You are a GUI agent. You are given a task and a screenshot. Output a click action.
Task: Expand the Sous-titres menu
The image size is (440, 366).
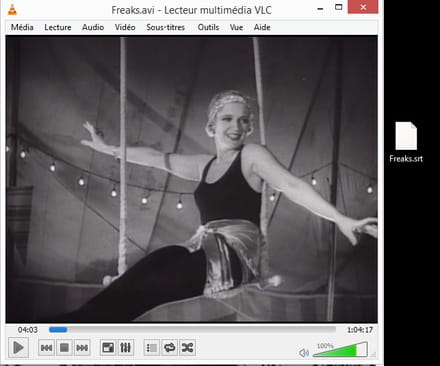(x=165, y=27)
